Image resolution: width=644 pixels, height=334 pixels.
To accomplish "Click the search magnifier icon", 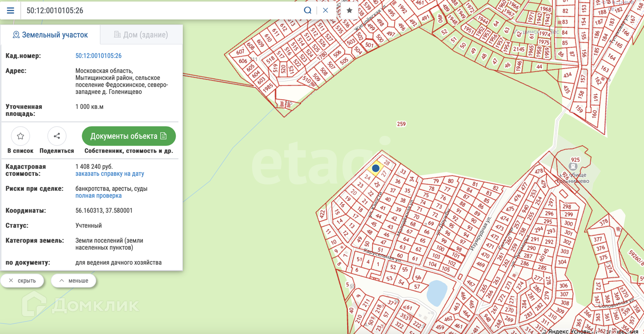I will tap(307, 10).
